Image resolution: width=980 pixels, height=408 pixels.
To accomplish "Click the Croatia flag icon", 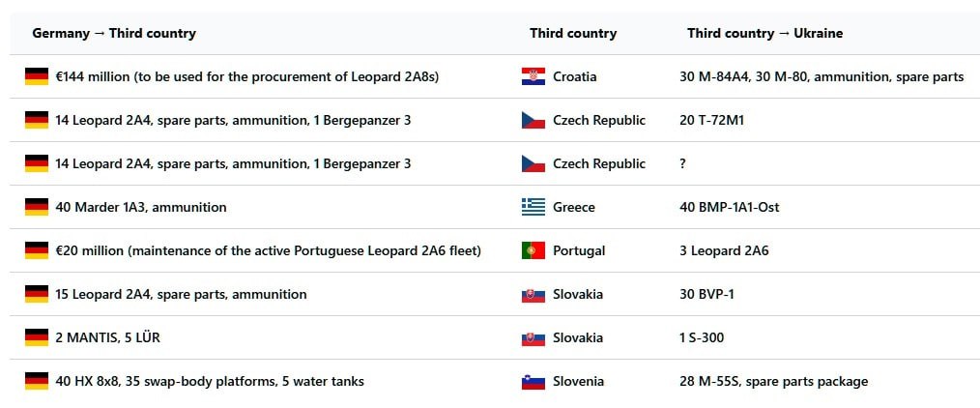I will point(533,76).
